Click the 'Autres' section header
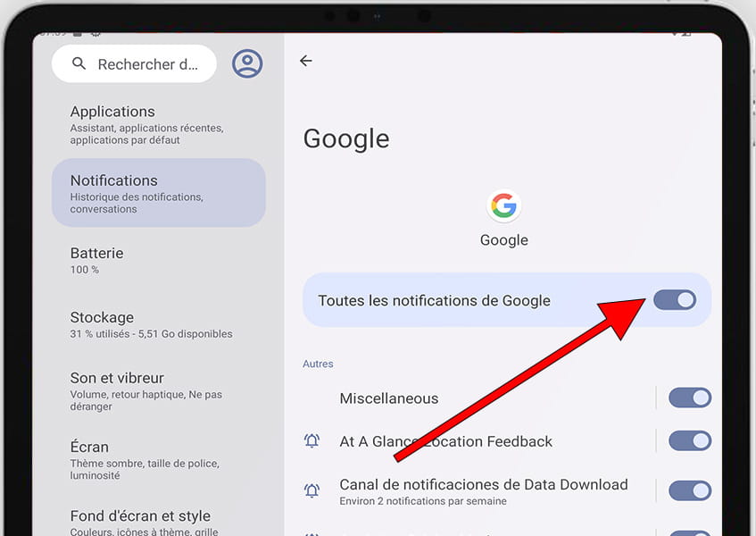Image resolution: width=756 pixels, height=536 pixels. pyautogui.click(x=318, y=364)
